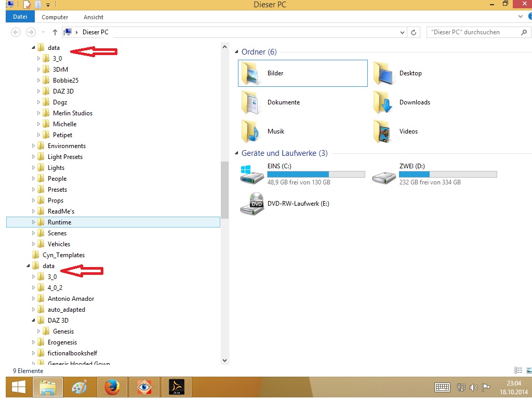532x399 pixels.
Task: Select the Erogenesis folder
Action: click(62, 342)
